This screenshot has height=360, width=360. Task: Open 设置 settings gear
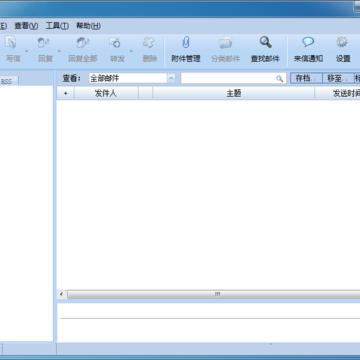pos(342,50)
